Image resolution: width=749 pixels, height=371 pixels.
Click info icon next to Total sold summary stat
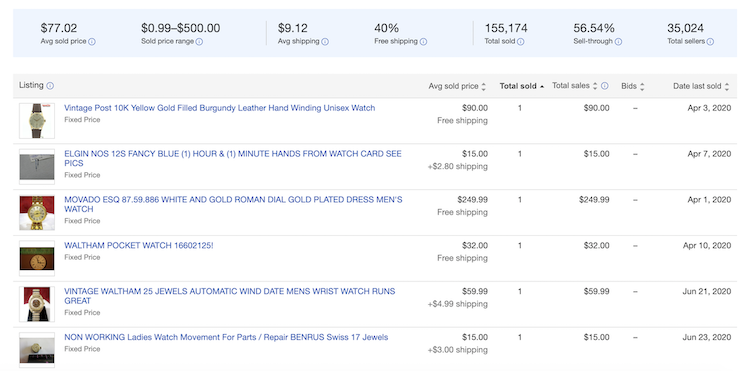point(521,42)
